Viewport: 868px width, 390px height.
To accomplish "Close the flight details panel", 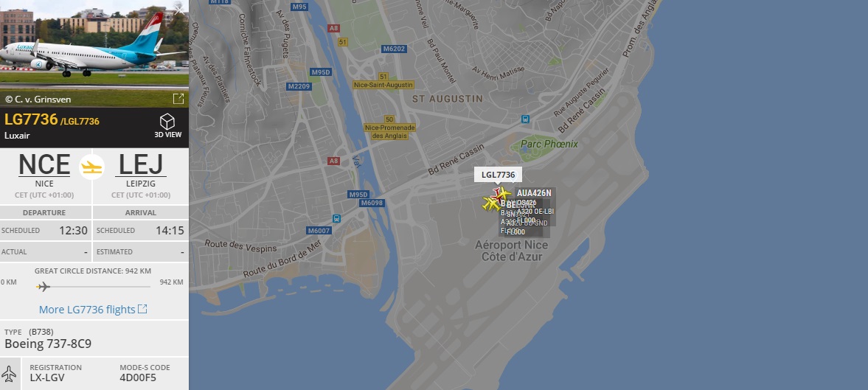I will [178, 10].
